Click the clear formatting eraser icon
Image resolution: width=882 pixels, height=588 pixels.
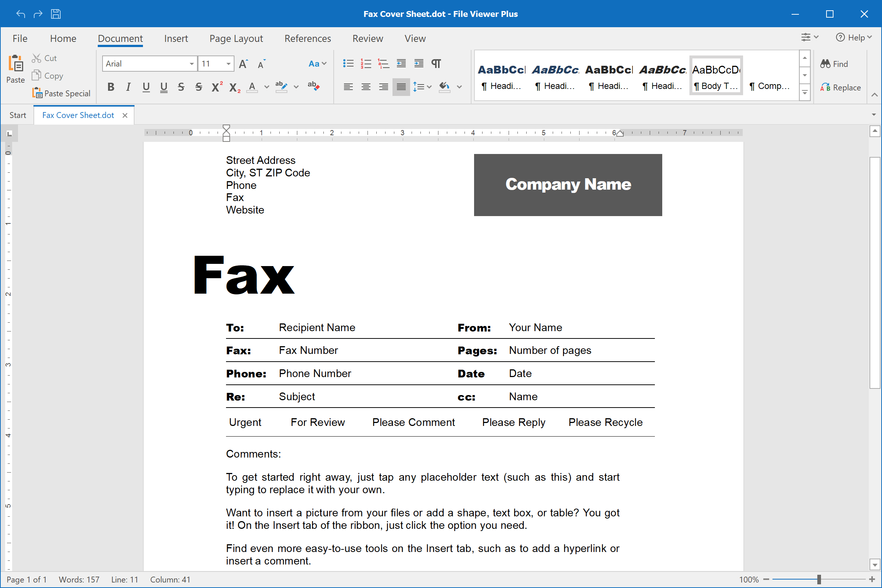[313, 86]
